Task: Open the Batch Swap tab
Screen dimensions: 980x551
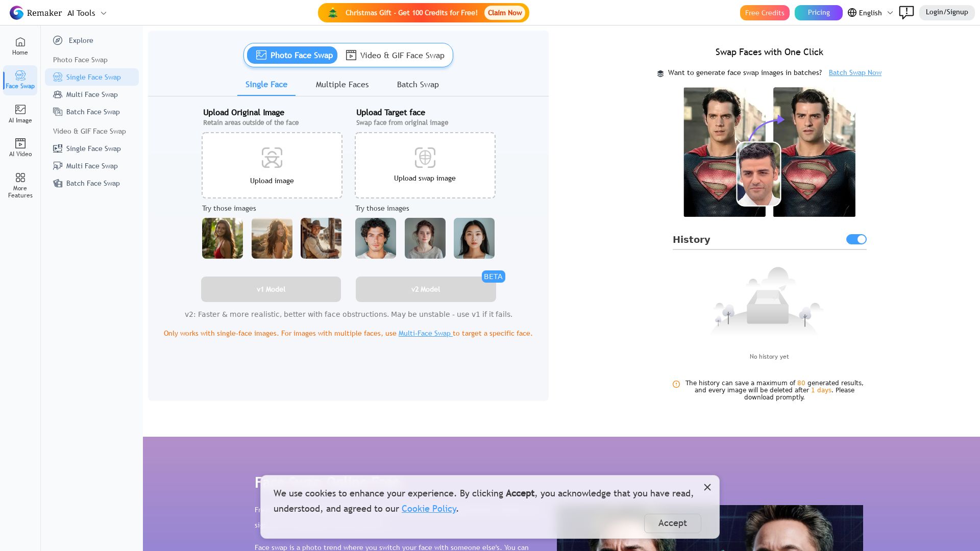Action: 418,85
